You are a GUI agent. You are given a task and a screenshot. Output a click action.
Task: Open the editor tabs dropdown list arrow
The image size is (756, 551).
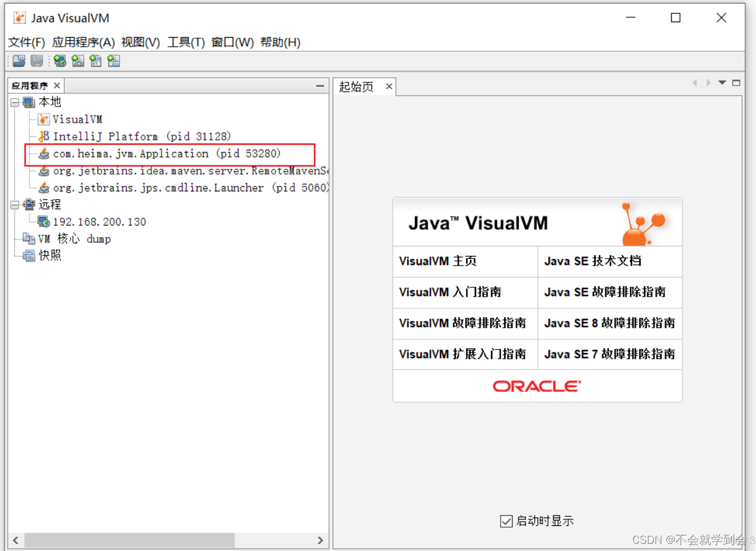[x=722, y=83]
